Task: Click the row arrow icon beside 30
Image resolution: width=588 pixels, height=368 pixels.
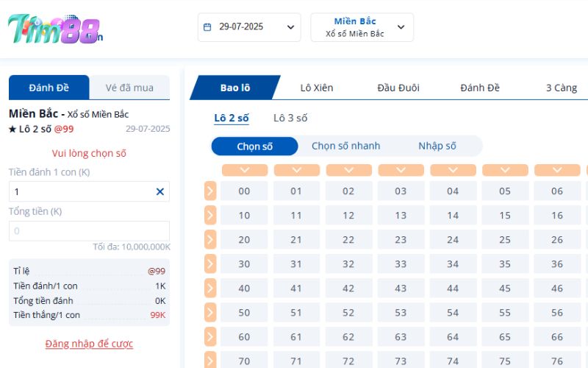Action: 210,264
